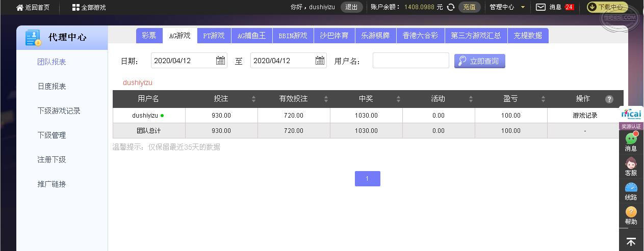Sort by 盈亏 column arrows
Image resolution: width=644 pixels, height=251 pixels.
[543, 99]
